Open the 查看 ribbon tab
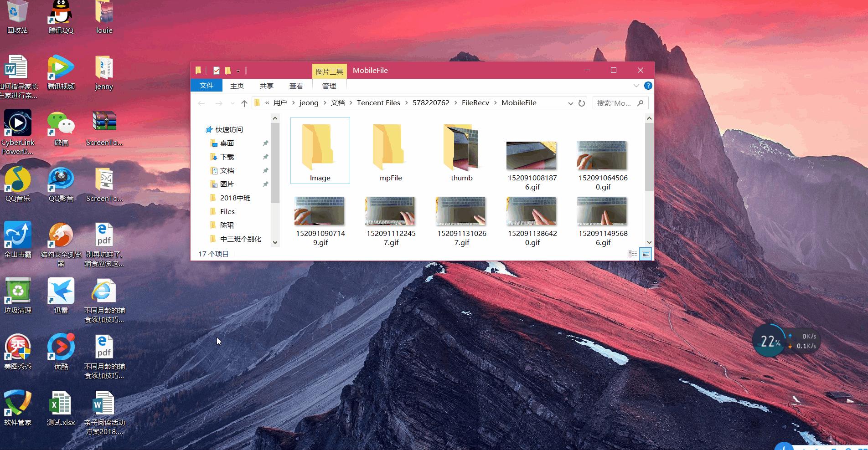 [296, 86]
